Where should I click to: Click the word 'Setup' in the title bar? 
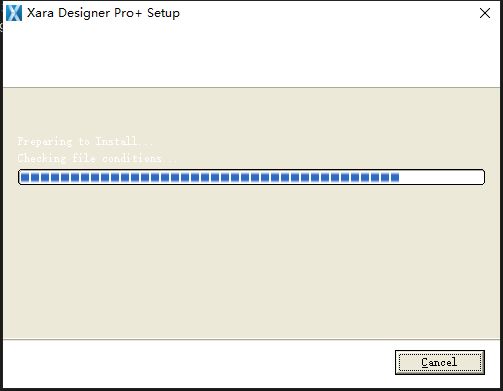pos(163,13)
